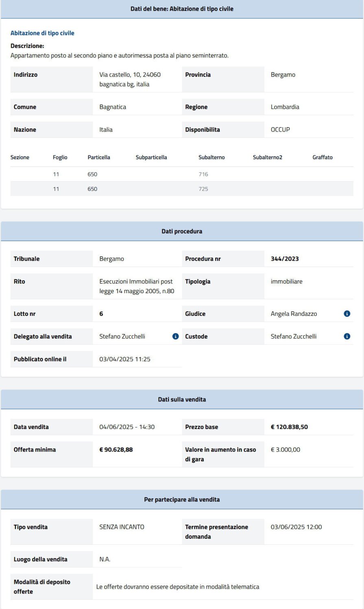Click the 'Per partecipare alla vendita' section header

(182, 499)
